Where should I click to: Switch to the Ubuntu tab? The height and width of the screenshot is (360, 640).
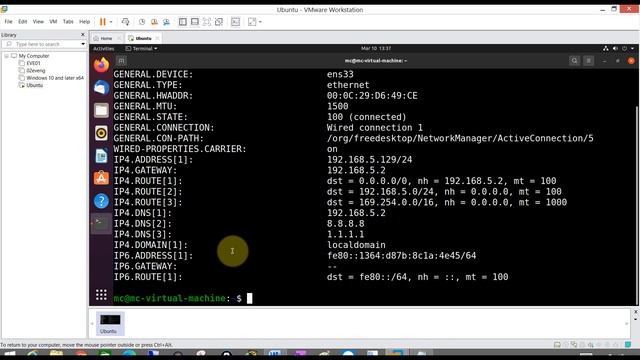point(143,38)
